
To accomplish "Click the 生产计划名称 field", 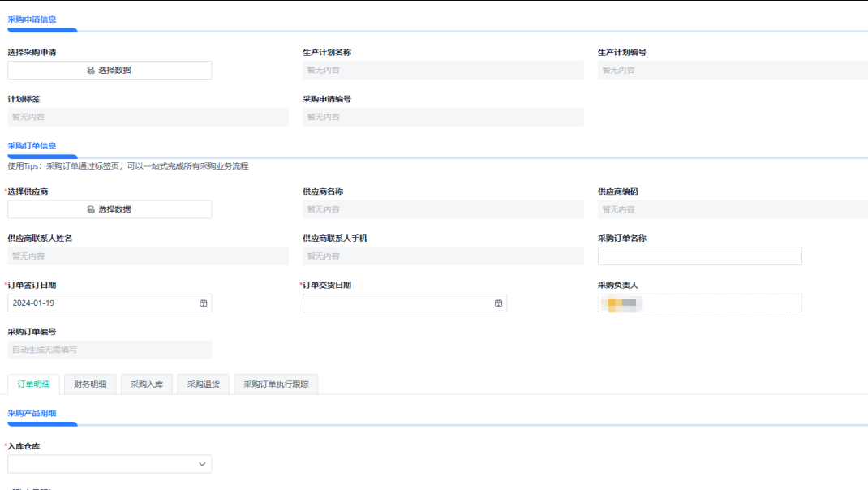I will click(443, 71).
